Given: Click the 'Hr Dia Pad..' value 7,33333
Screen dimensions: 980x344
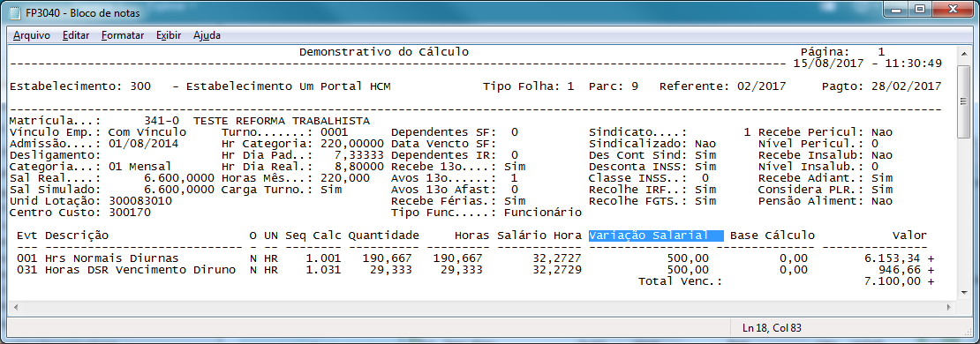Looking at the screenshot, I should pyautogui.click(x=359, y=155).
